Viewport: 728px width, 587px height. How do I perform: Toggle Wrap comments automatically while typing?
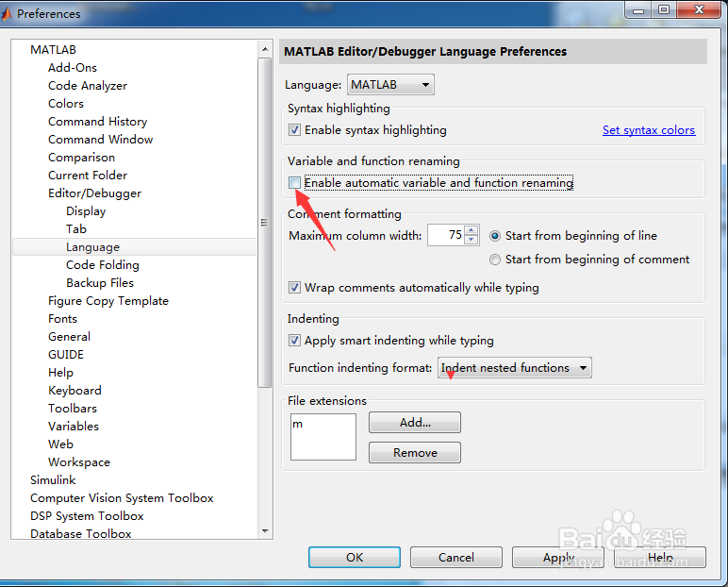294,287
